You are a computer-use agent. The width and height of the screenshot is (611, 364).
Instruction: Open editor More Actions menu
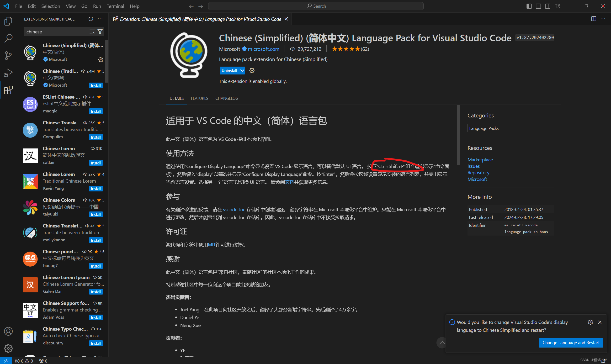(x=603, y=19)
